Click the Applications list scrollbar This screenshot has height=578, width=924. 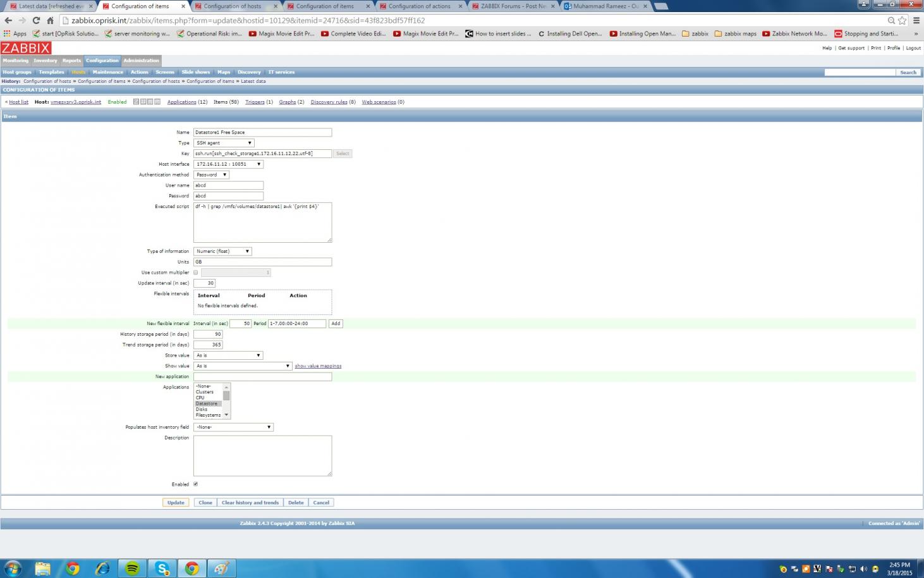pyautogui.click(x=226, y=401)
